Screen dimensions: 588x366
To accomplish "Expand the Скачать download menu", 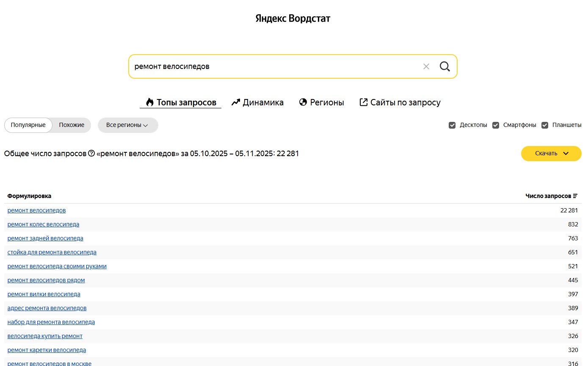I will pos(551,154).
